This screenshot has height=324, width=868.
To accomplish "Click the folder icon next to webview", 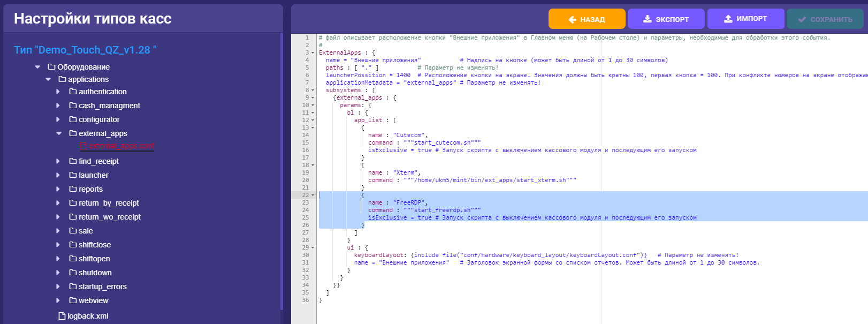I will (x=73, y=300).
